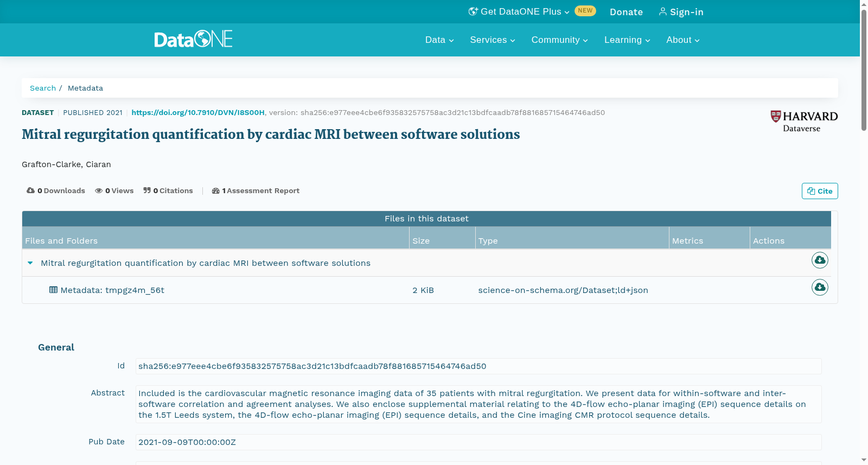Go to Search in the breadcrumb
The image size is (868, 465).
43,88
